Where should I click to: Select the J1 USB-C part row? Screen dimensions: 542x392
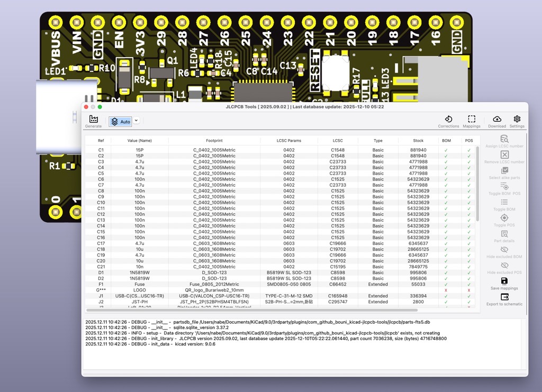tap(214, 296)
